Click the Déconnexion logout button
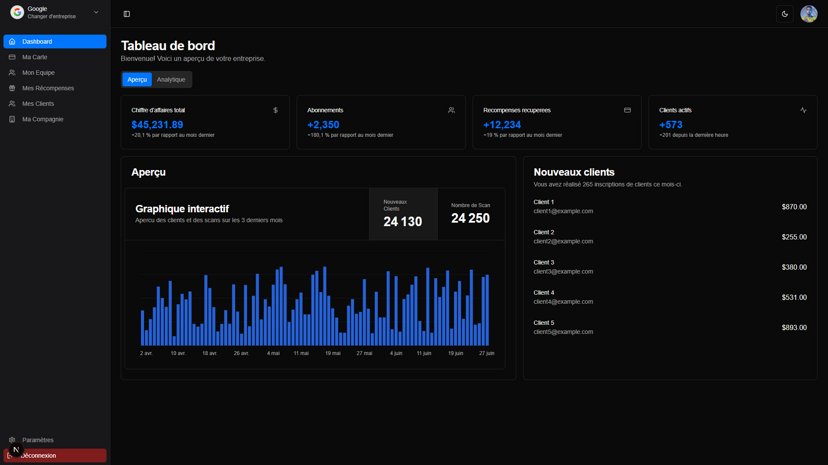The image size is (828, 465). (x=55, y=455)
